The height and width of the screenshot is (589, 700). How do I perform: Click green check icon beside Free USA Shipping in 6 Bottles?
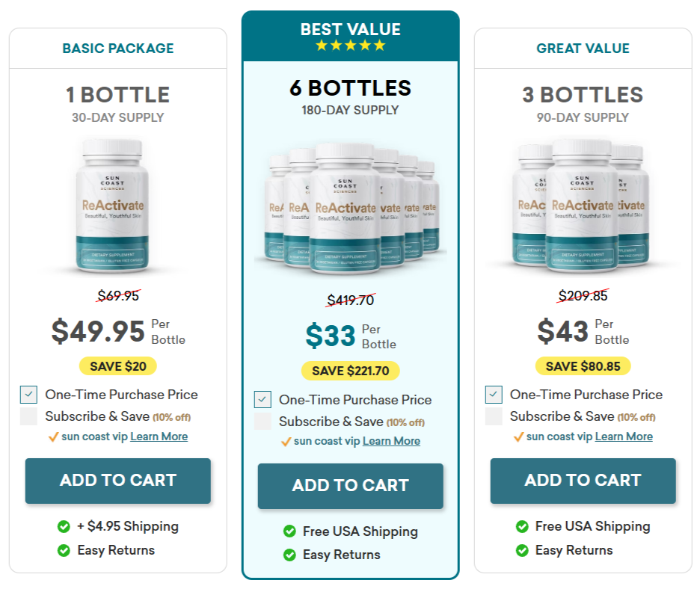click(289, 531)
